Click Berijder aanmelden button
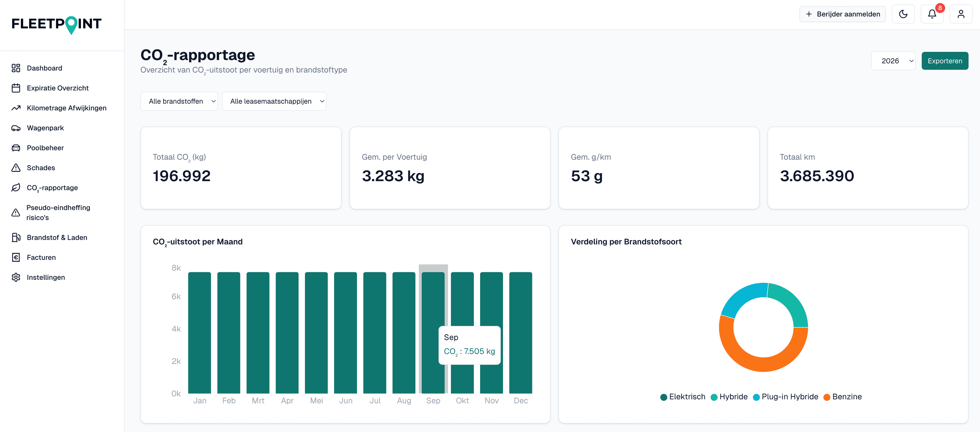 pos(842,14)
